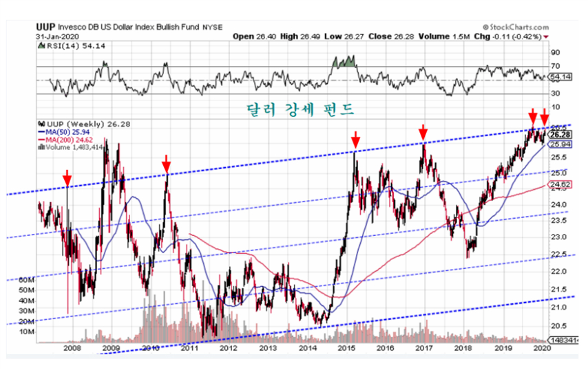The image size is (588, 370).
Task: Click the 22.5 price axis label
Action: (559, 254)
